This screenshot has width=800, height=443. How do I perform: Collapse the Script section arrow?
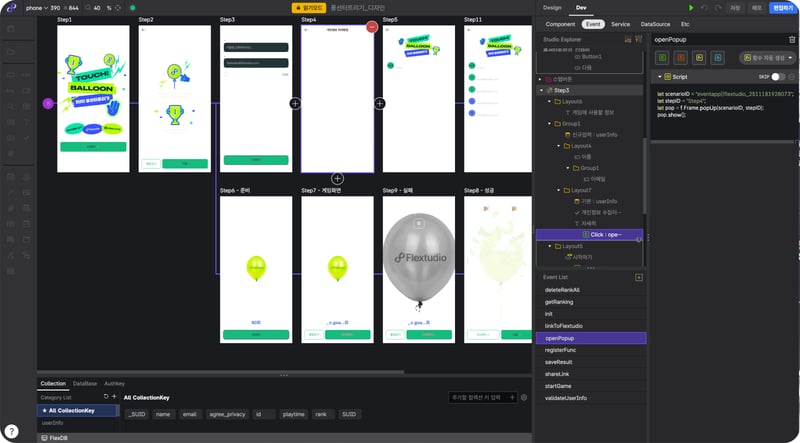[x=660, y=77]
